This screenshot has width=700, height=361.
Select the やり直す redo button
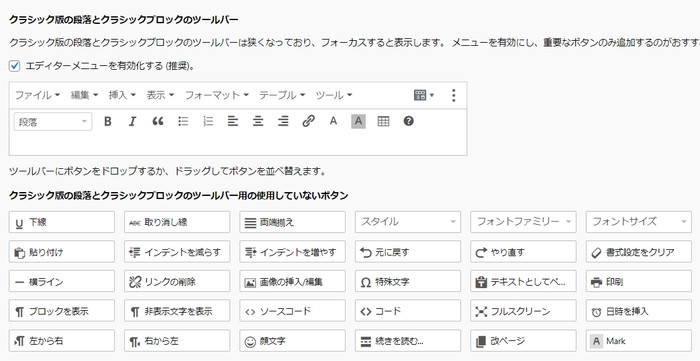point(523,252)
